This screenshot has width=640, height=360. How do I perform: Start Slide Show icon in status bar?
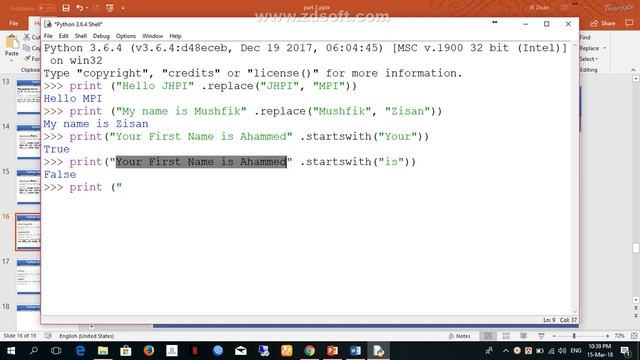(x=541, y=336)
